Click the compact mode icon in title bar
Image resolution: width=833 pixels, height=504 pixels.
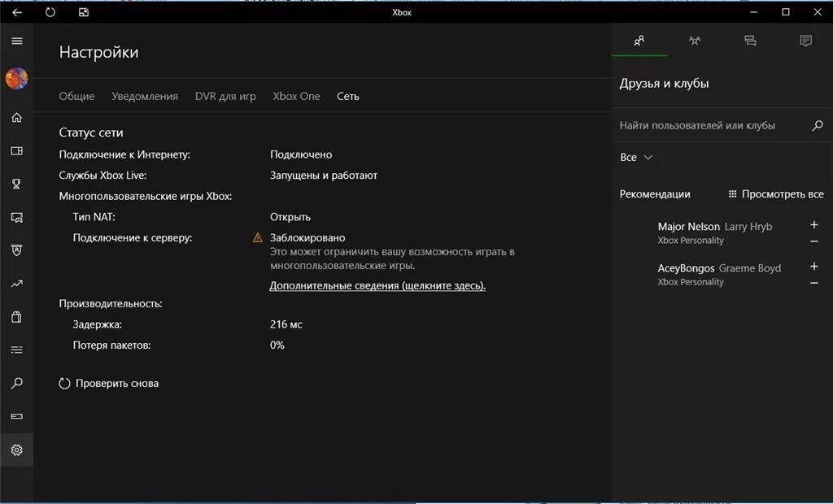[x=84, y=12]
